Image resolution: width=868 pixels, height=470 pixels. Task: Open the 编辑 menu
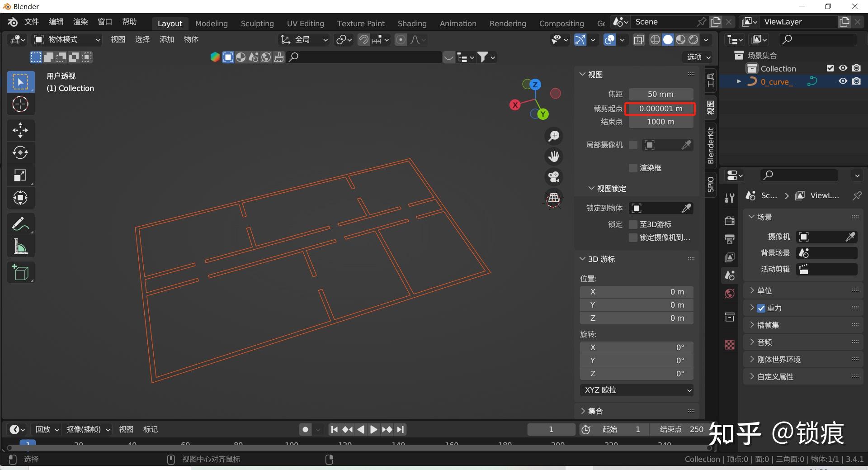[x=56, y=21]
